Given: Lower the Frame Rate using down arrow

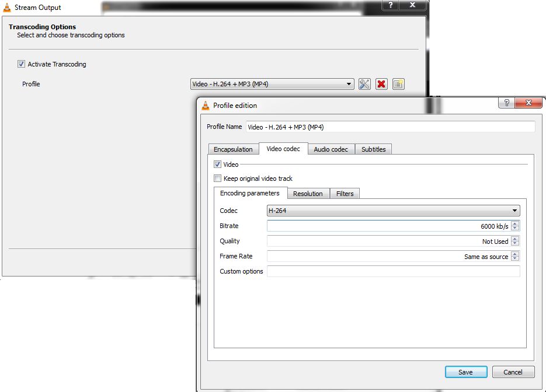Looking at the screenshot, I should pyautogui.click(x=514, y=258).
